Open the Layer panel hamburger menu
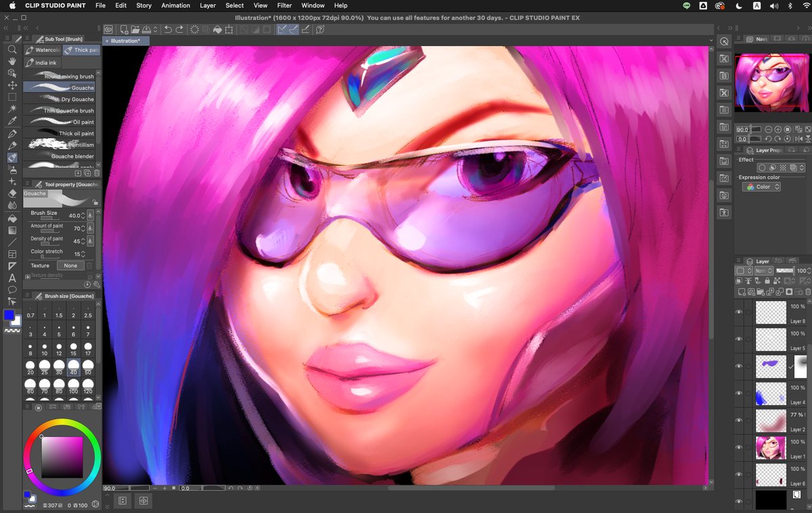The height and width of the screenshot is (513, 812). pos(740,261)
